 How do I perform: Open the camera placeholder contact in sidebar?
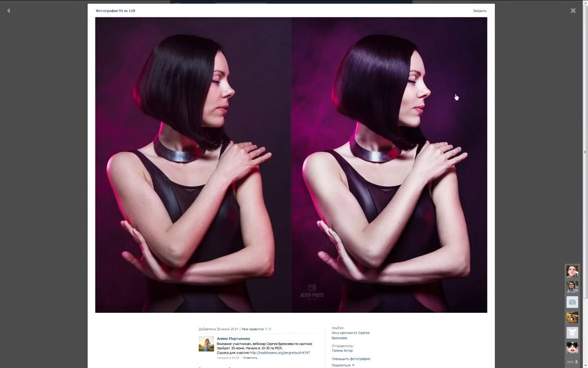tap(572, 302)
